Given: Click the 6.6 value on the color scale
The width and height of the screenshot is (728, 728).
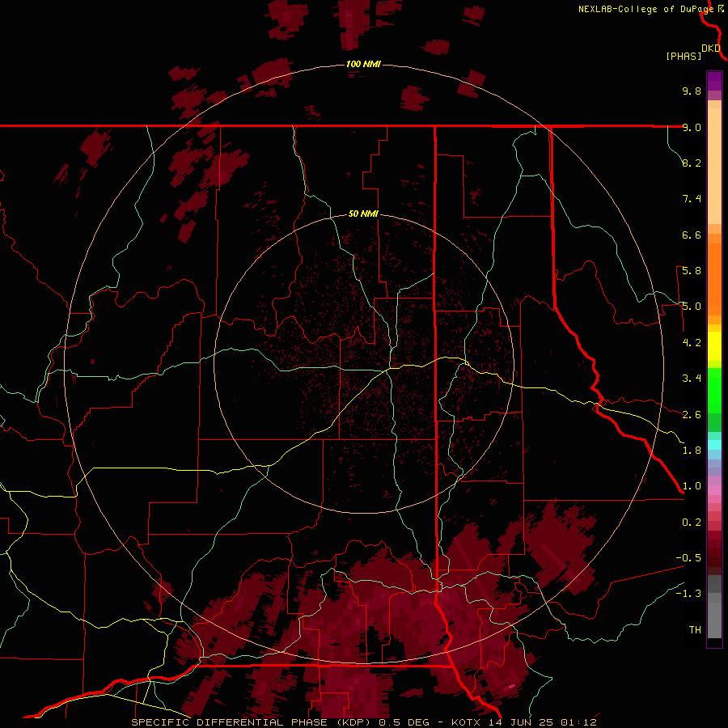Looking at the screenshot, I should 692,235.
